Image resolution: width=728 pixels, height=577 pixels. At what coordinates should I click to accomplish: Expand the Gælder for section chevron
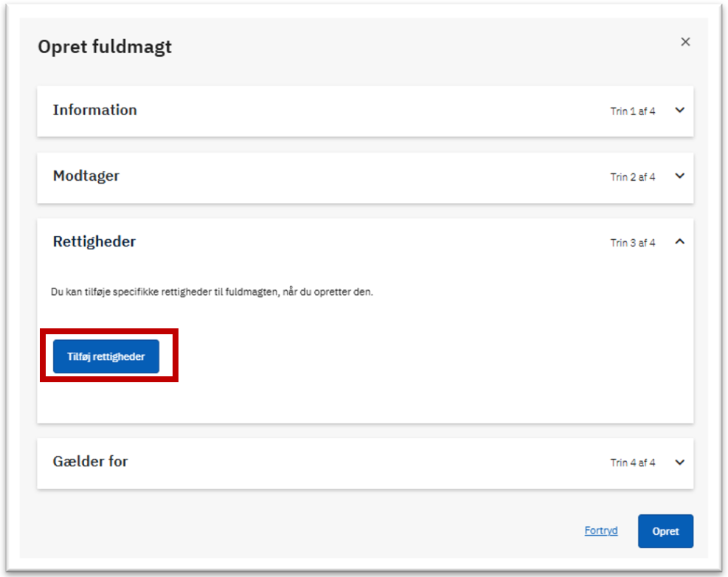[680, 462]
